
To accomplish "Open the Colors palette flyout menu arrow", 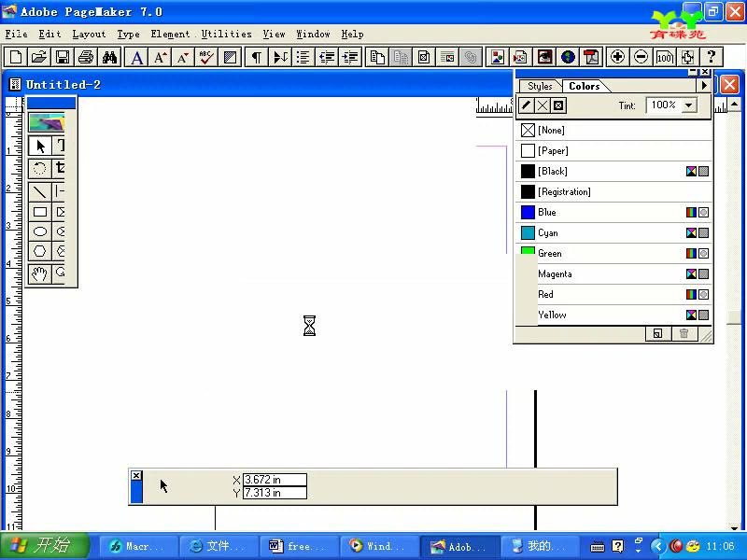I will click(x=704, y=86).
